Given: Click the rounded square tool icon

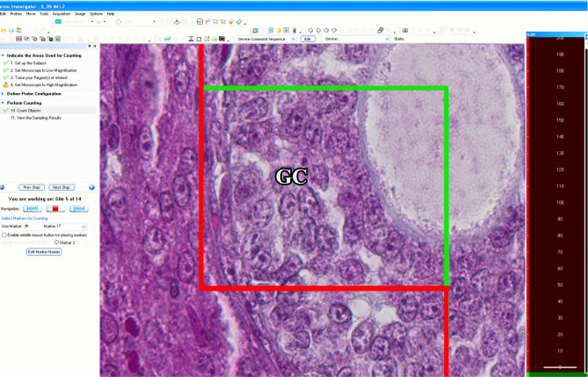Looking at the screenshot, I should (200, 22).
